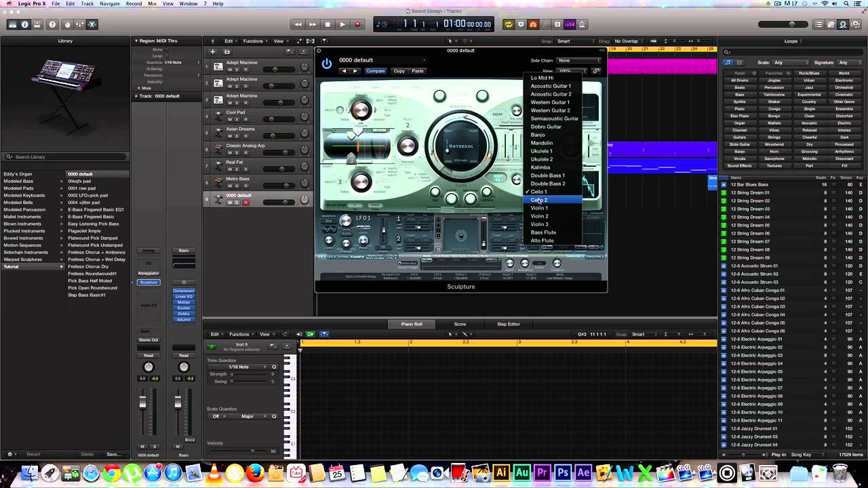Click the Percussion loop filter button
This screenshot has height=488, width=868.
pyautogui.click(x=774, y=87)
